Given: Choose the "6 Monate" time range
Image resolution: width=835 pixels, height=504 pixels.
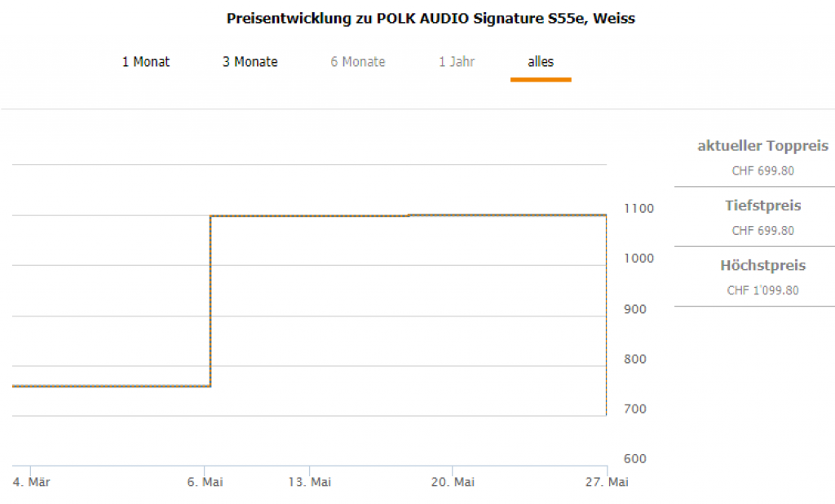Looking at the screenshot, I should click(x=358, y=62).
